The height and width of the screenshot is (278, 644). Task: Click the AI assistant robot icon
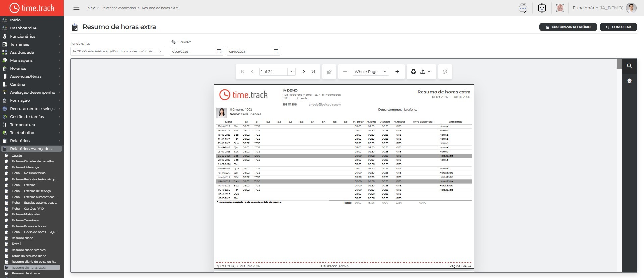tap(542, 8)
